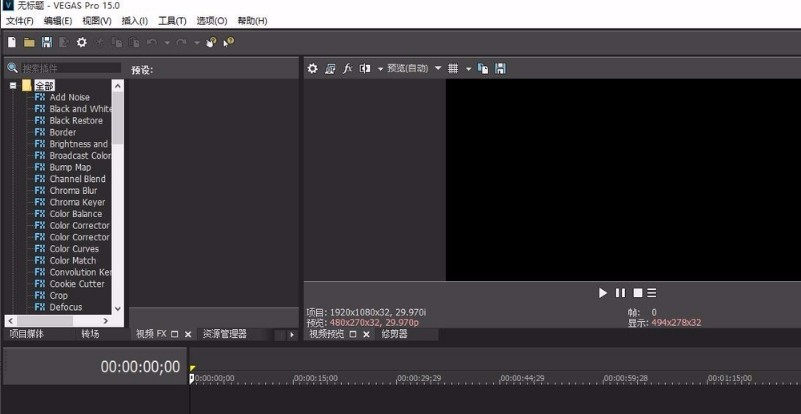Select the Border effect
Image resolution: width=801 pixels, height=414 pixels.
coord(63,132)
